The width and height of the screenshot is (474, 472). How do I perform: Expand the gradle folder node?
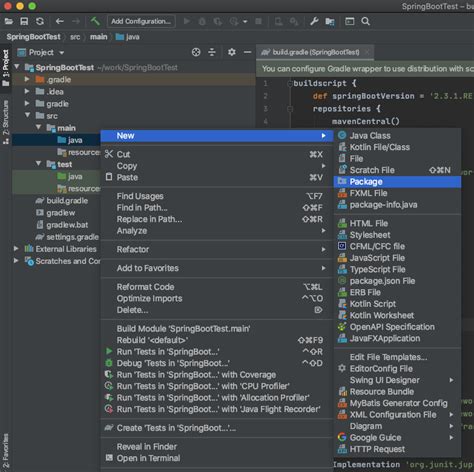click(27, 104)
